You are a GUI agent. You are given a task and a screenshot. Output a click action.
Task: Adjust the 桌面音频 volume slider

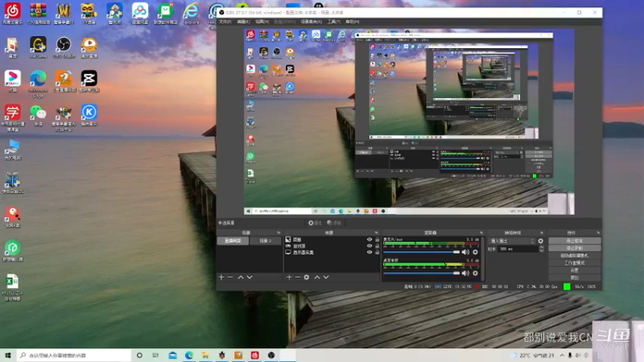[x=421, y=273]
